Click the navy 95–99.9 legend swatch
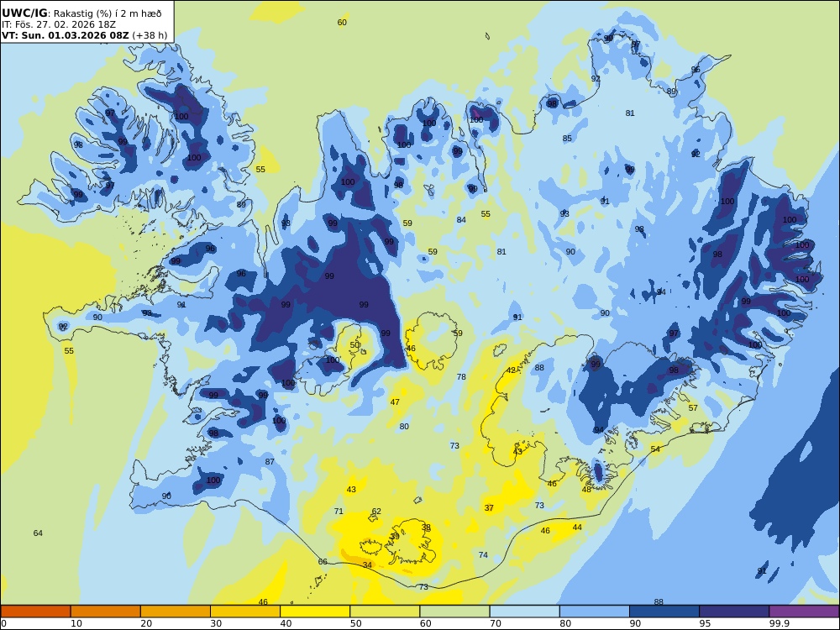The image size is (840, 630). [x=734, y=612]
